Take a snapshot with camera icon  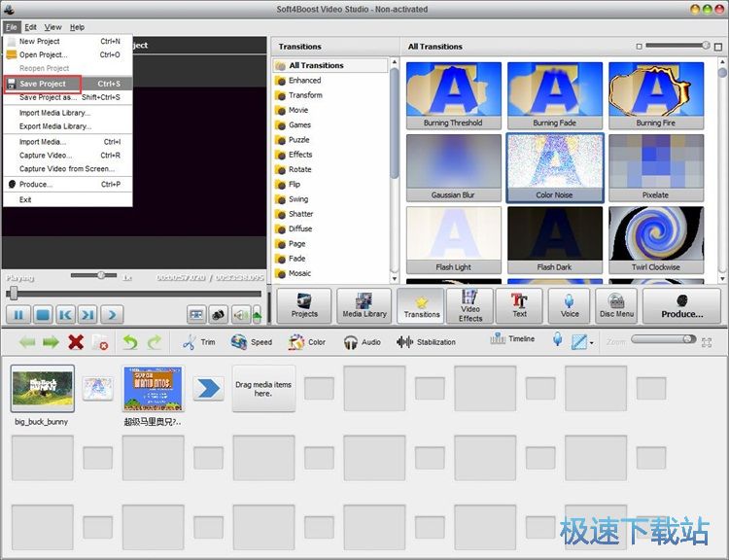coord(219,315)
